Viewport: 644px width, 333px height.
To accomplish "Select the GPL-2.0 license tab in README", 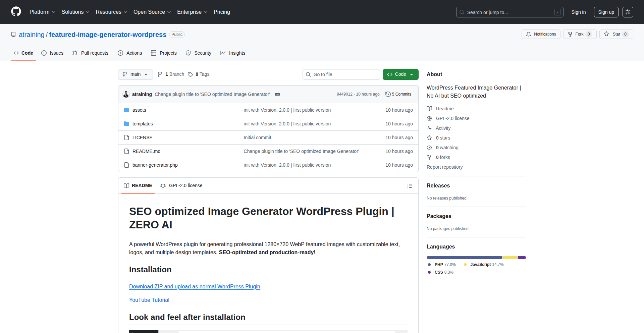I will click(x=181, y=185).
